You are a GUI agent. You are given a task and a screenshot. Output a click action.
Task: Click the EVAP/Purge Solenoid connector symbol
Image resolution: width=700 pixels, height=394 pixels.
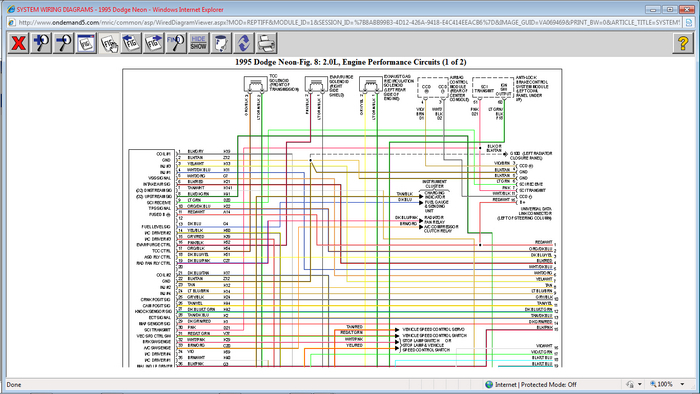click(x=316, y=84)
